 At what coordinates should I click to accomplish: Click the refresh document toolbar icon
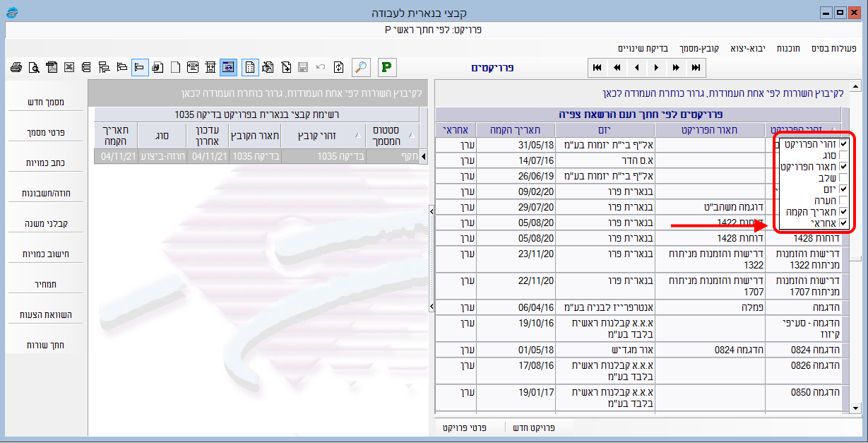339,67
